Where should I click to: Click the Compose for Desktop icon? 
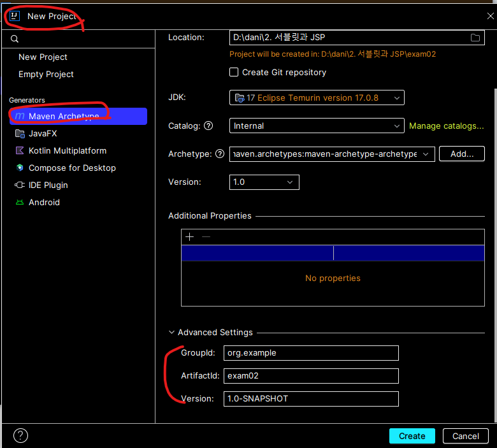pos(20,168)
